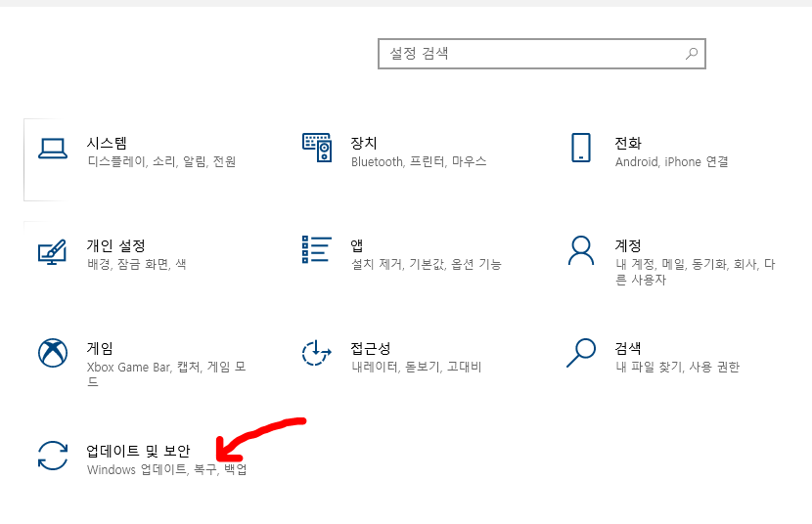Click the text Android, iPhone 연결
812x524 pixels.
pos(672,162)
